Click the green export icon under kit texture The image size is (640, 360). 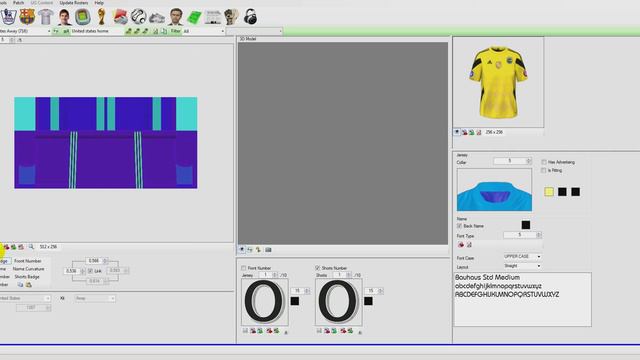point(13,247)
